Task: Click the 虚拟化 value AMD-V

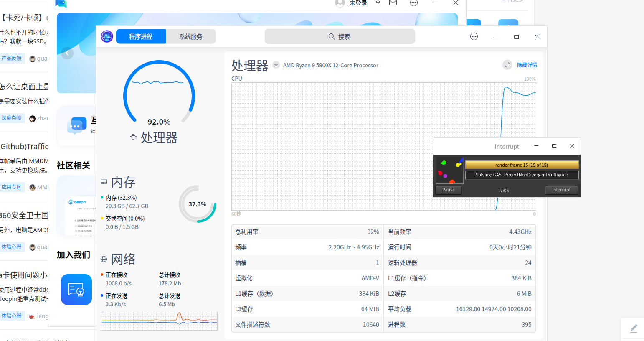Action: (x=370, y=278)
